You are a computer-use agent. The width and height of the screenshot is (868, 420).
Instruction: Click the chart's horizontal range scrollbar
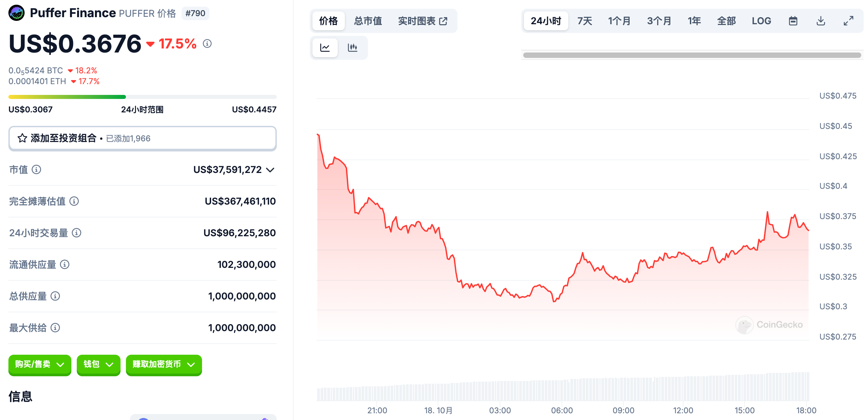692,55
